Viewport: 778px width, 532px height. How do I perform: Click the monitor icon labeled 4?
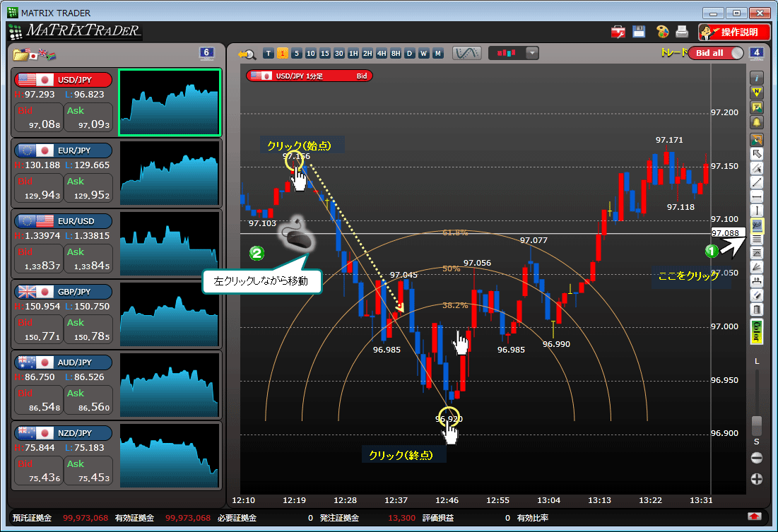pyautogui.click(x=756, y=53)
